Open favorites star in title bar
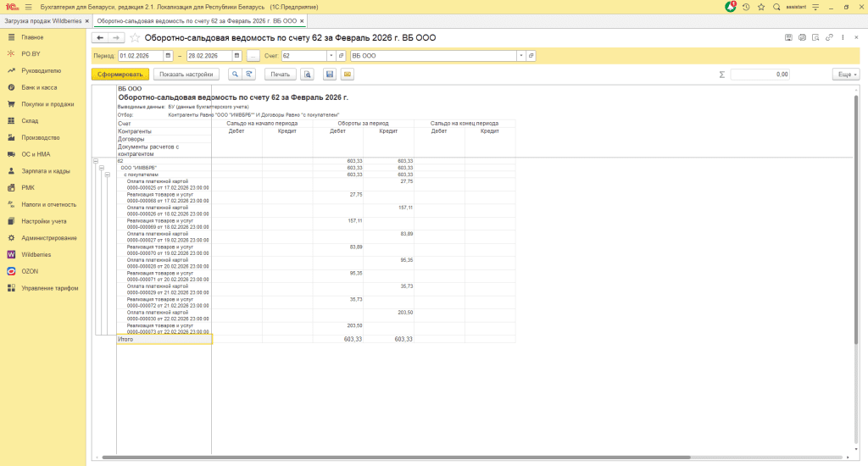Viewport: 868px width, 466px height. click(760, 7)
